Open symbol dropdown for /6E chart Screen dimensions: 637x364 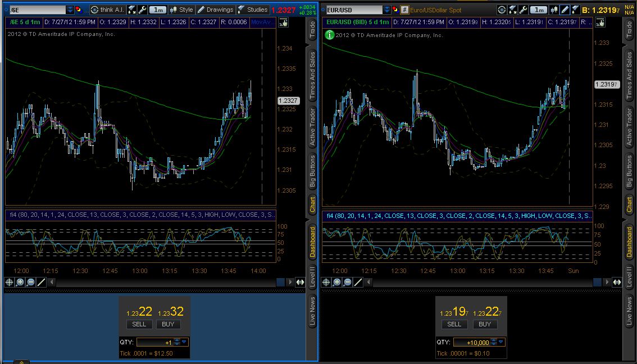(70, 10)
